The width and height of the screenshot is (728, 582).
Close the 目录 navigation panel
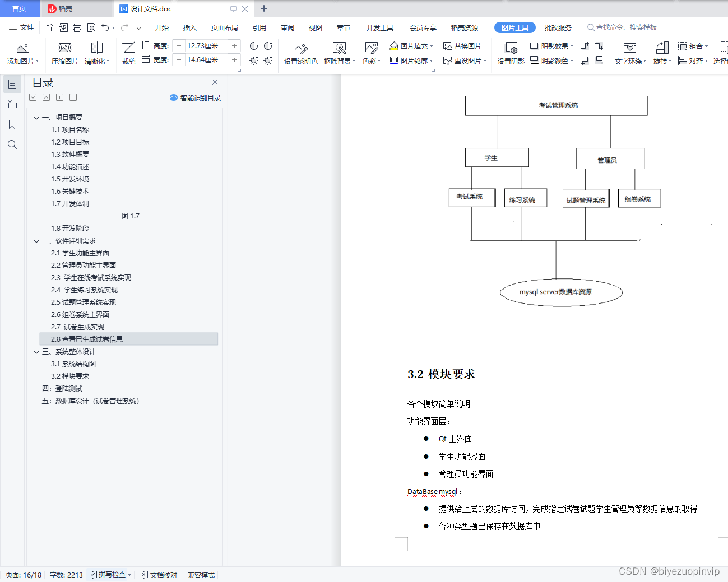[215, 82]
